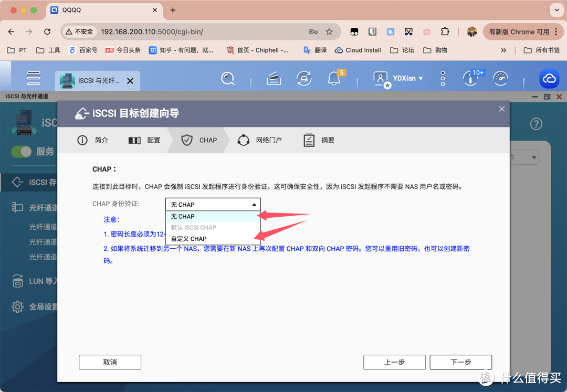Open the YDXian user account menu

(x=398, y=79)
